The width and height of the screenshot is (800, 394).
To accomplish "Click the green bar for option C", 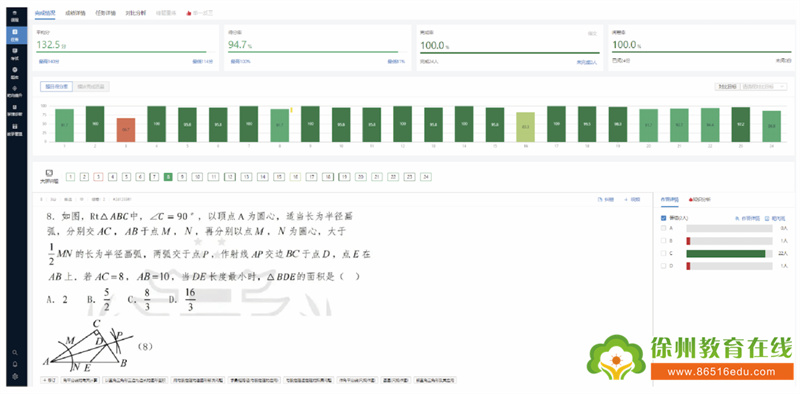I will (x=726, y=254).
